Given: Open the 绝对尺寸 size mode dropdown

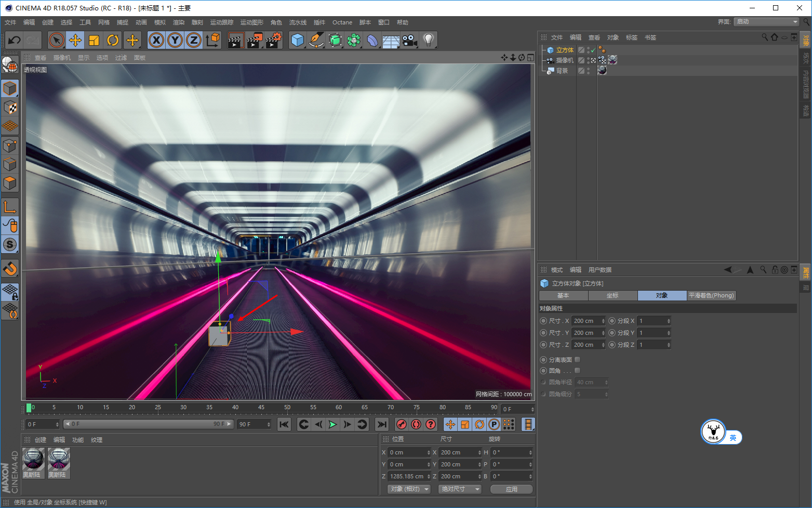Looking at the screenshot, I should pos(460,489).
